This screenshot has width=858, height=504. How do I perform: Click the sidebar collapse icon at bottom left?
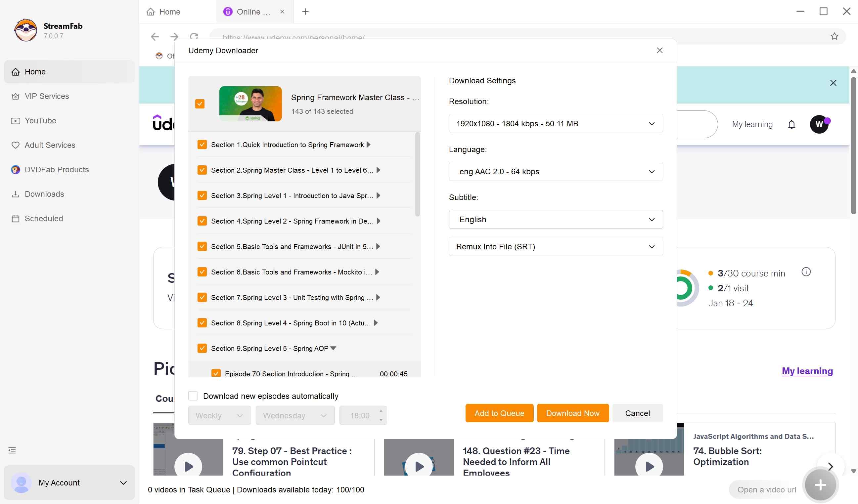point(12,450)
